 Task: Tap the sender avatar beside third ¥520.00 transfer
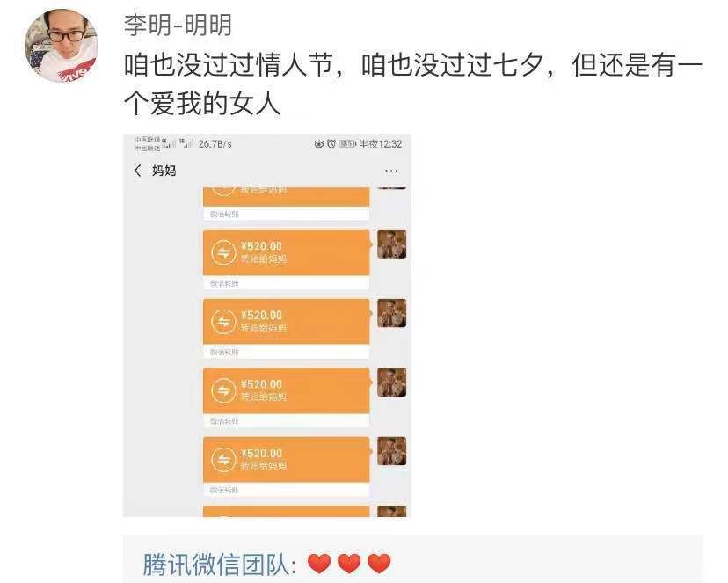tap(391, 382)
